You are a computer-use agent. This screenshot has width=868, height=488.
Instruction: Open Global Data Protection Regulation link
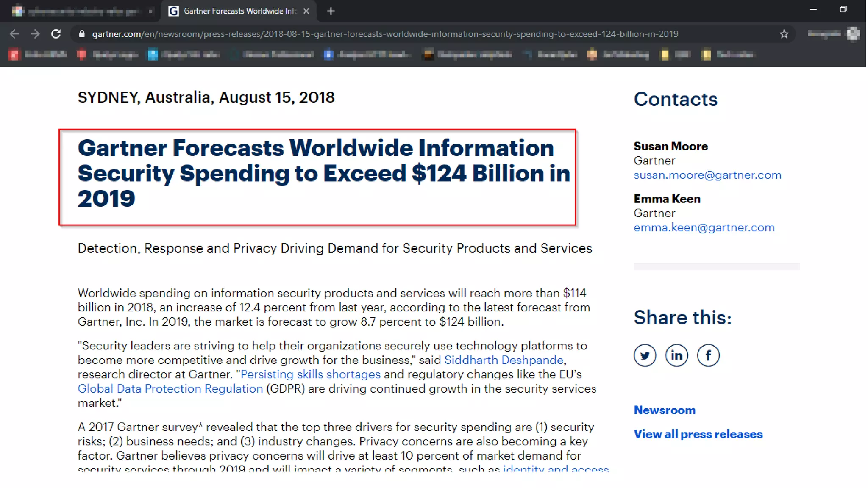tap(170, 389)
